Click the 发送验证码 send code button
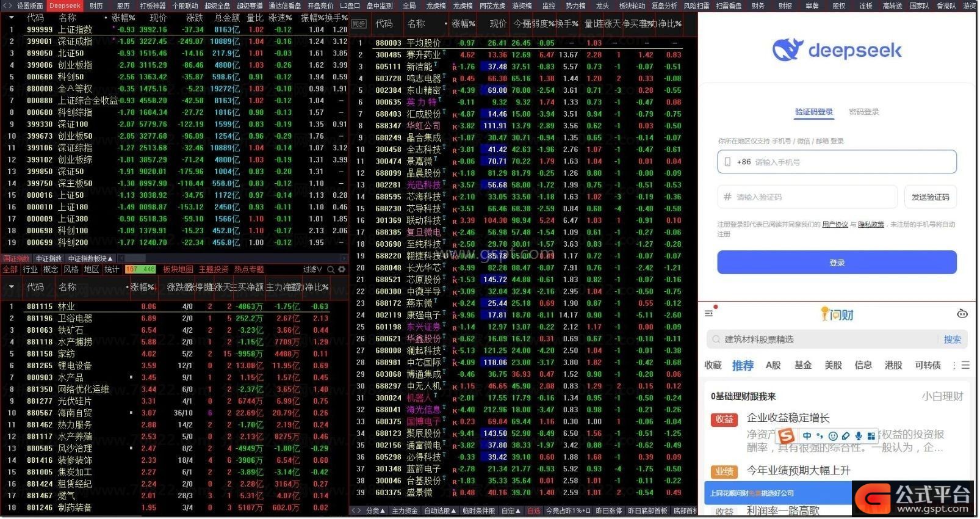 [930, 197]
